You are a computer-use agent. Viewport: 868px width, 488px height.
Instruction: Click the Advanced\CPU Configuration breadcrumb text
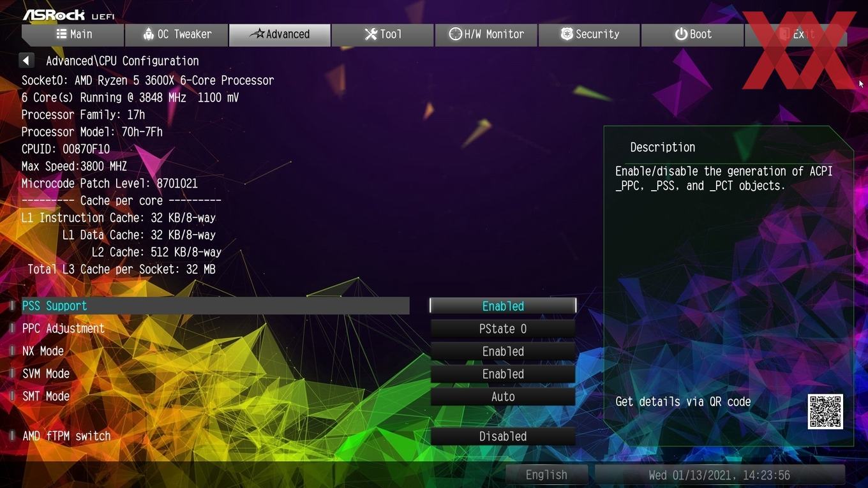[x=123, y=61]
